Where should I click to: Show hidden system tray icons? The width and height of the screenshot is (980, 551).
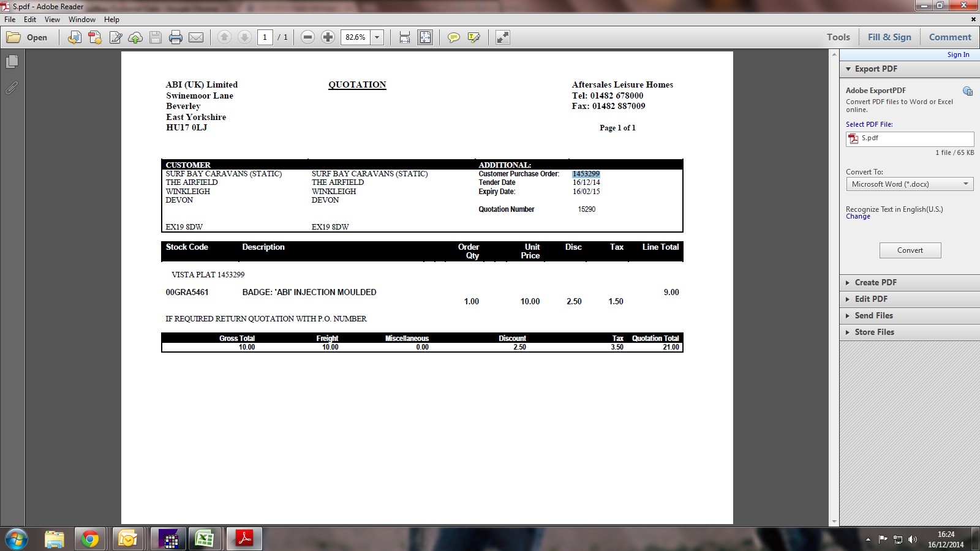point(868,539)
